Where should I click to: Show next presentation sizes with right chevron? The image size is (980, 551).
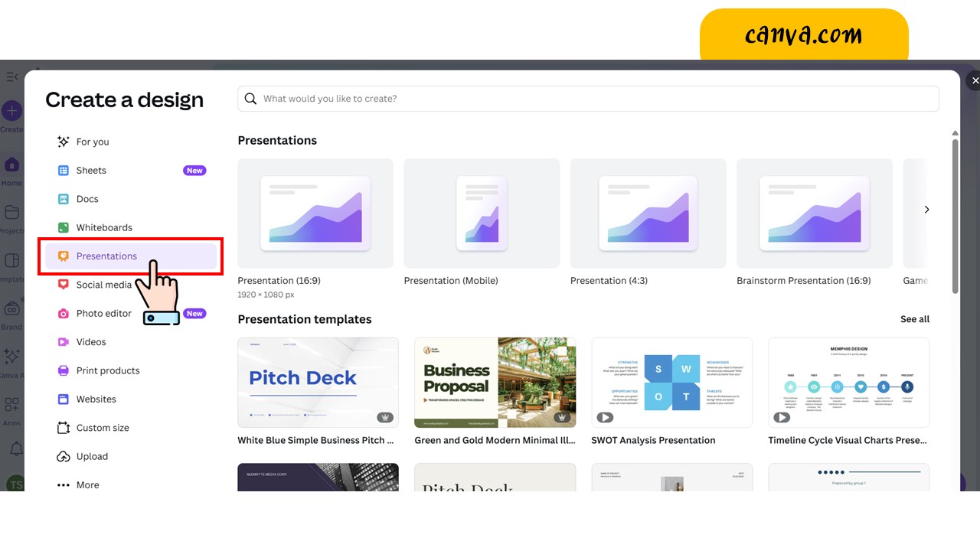[926, 210]
